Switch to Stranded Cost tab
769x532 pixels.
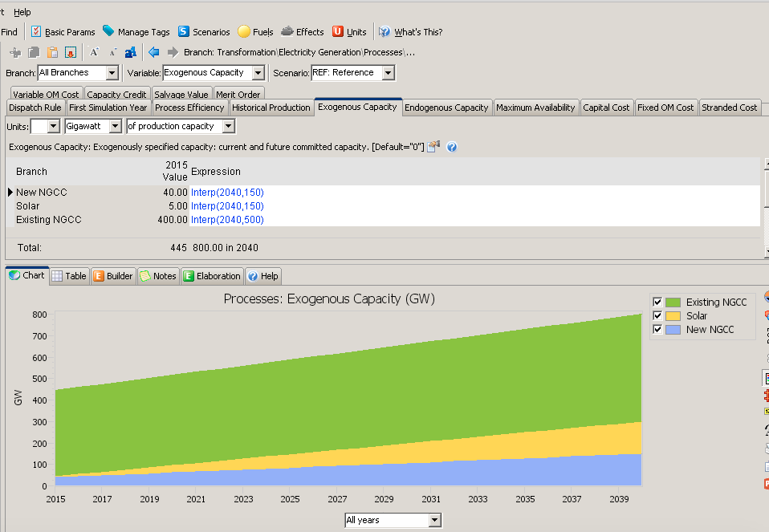730,108
